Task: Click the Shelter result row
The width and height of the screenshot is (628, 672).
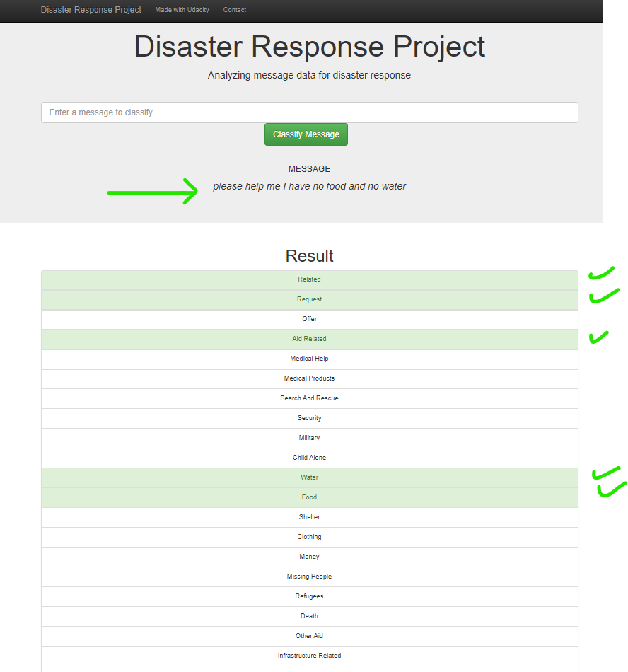Action: 309,517
